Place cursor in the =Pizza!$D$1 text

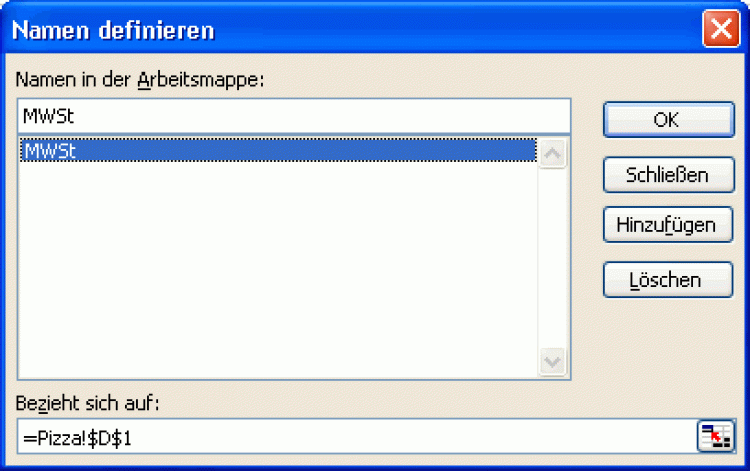coord(77,438)
